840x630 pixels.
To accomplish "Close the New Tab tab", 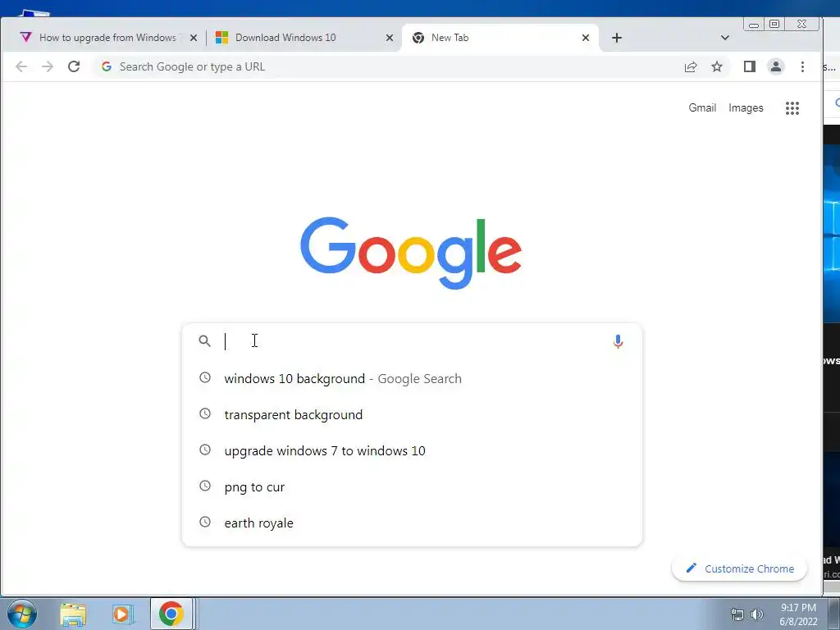I will coord(586,38).
